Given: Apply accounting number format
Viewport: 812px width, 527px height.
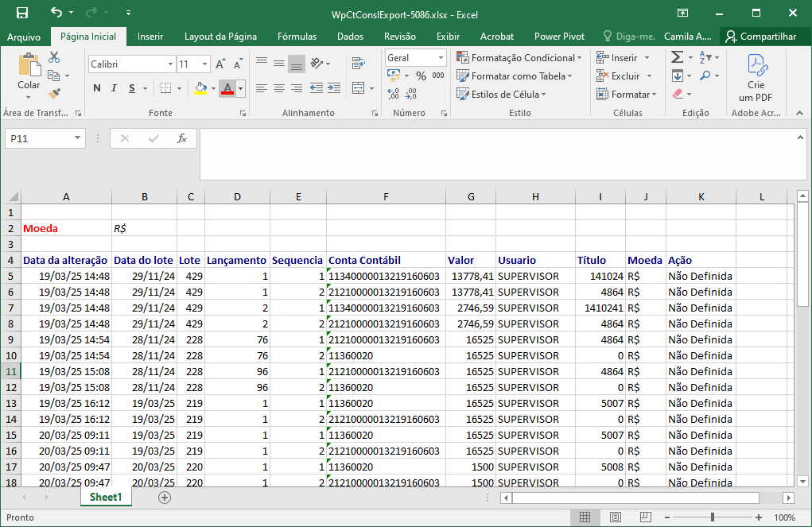Looking at the screenshot, I should (394, 76).
